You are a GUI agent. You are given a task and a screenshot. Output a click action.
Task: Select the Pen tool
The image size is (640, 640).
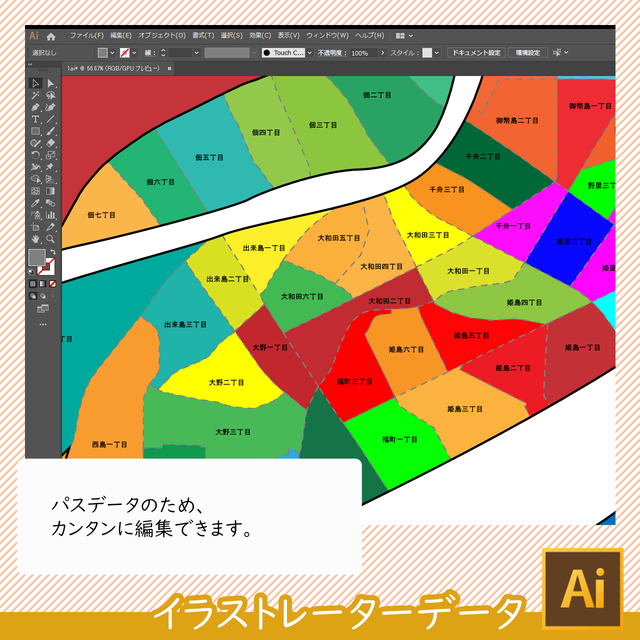pyautogui.click(x=36, y=107)
